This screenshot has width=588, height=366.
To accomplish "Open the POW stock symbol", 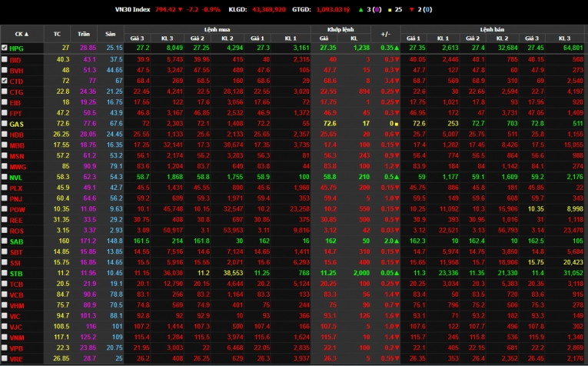I will [17, 210].
